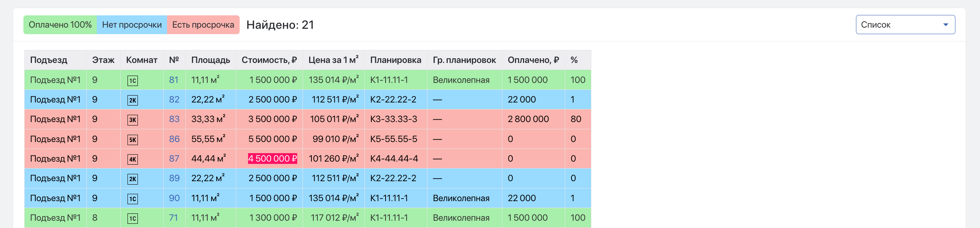Click the 3K room icon for apartment 83
980x228 pixels.
tap(132, 120)
